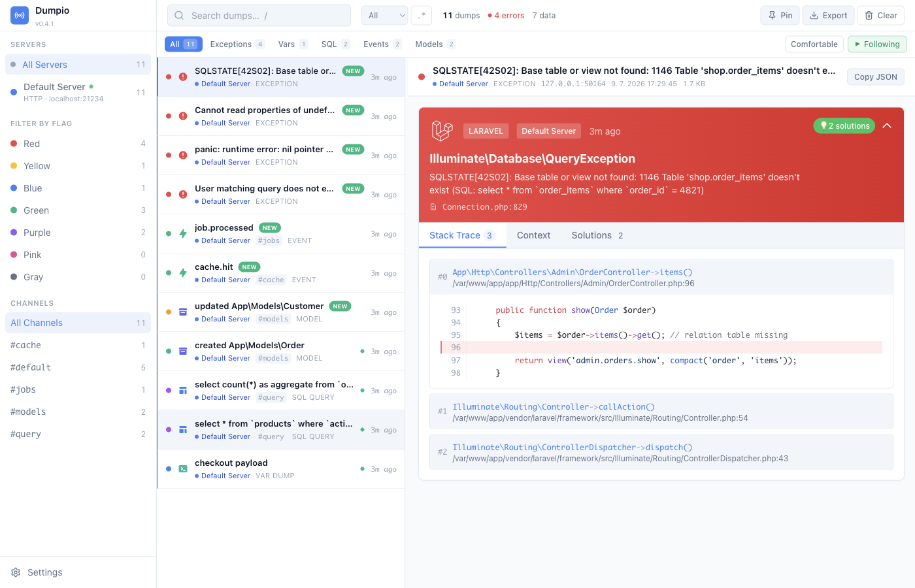Expand stack frame #2 ControllerDispatcher->dispatch()
The height and width of the screenshot is (588, 915).
click(x=661, y=452)
